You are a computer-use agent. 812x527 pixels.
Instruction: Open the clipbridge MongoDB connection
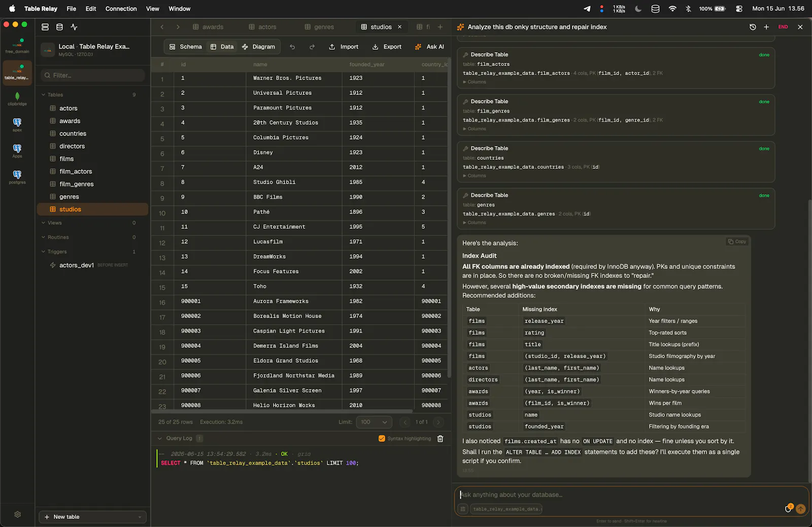tap(17, 99)
